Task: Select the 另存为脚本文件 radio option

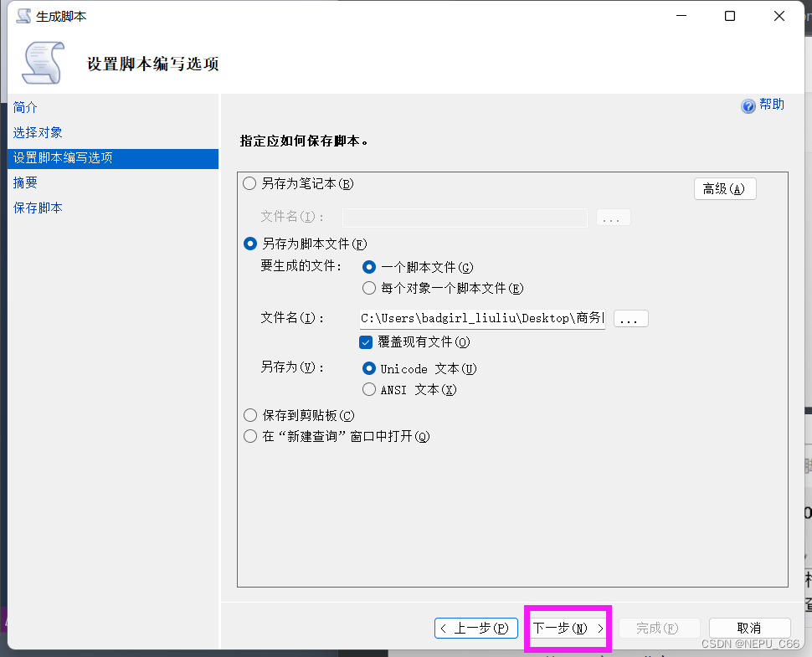Action: [x=249, y=244]
